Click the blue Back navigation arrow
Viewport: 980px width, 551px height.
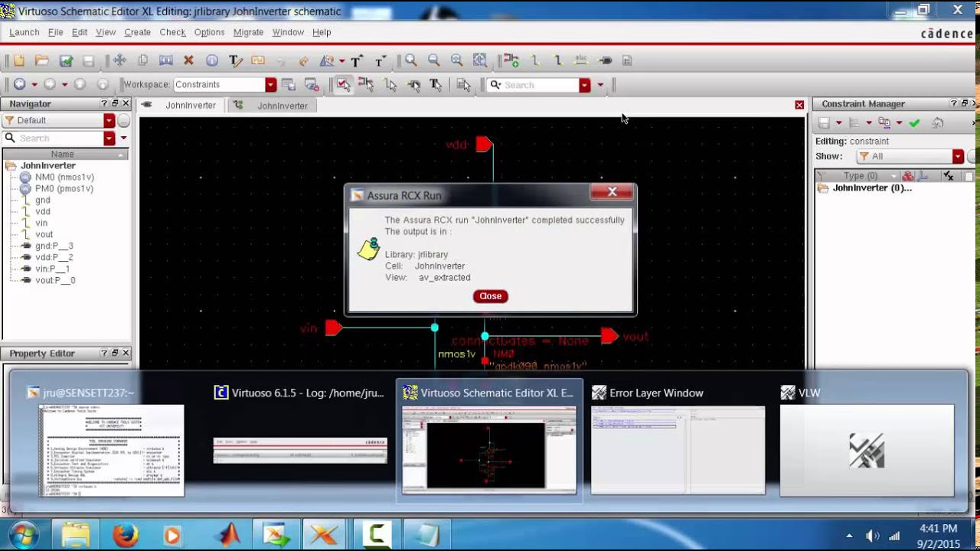pyautogui.click(x=20, y=84)
